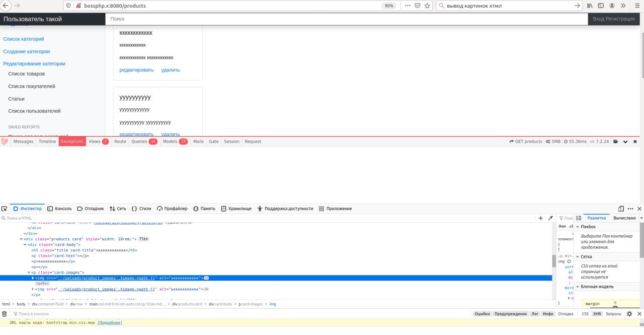Open the Firefox library icon
The width and height of the screenshot is (644, 335).
(590, 6)
